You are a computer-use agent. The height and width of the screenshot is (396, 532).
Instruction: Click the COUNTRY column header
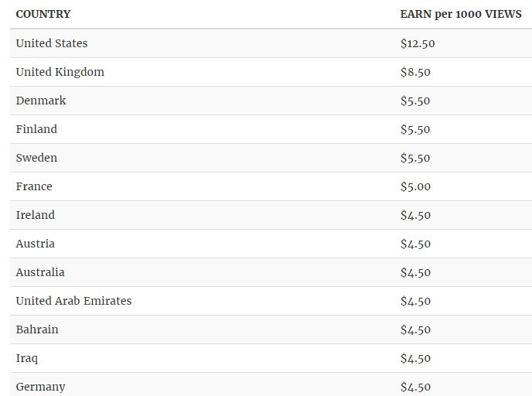(x=43, y=14)
